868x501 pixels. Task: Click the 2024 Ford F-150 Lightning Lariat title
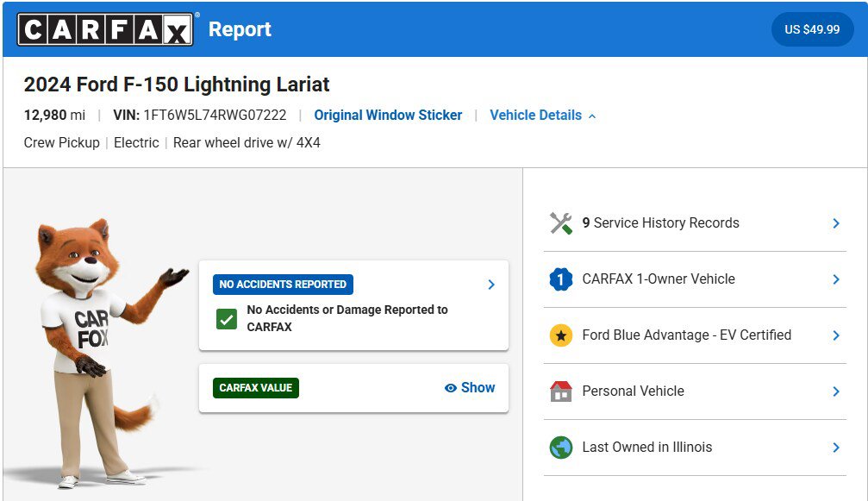tap(177, 85)
